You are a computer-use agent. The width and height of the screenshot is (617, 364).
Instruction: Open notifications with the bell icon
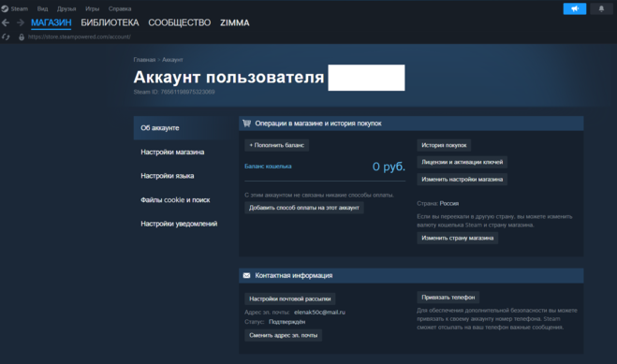click(x=601, y=8)
